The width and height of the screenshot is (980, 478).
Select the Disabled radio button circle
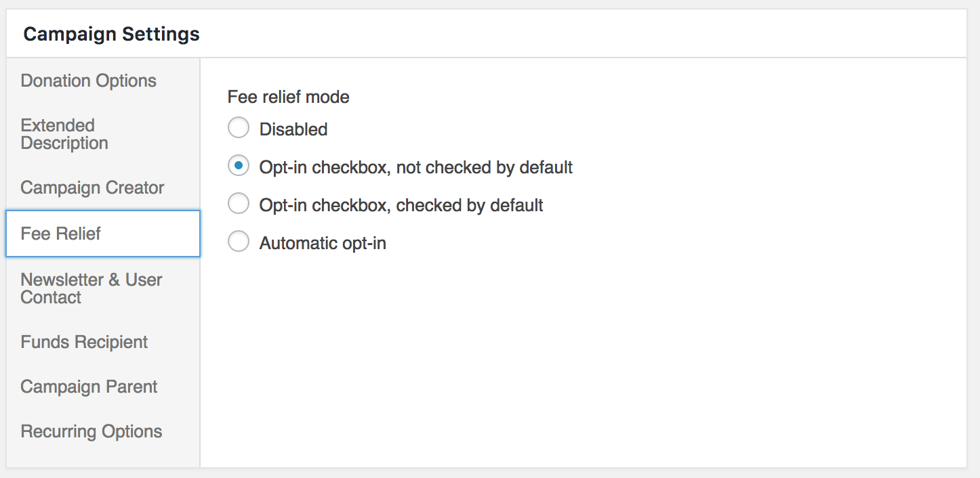(239, 128)
